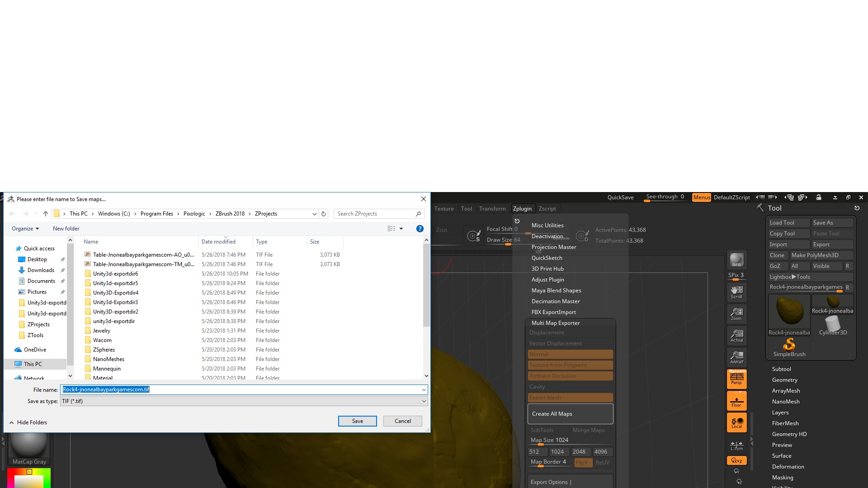
Task: Open the Save as type dropdown
Action: (x=244, y=401)
